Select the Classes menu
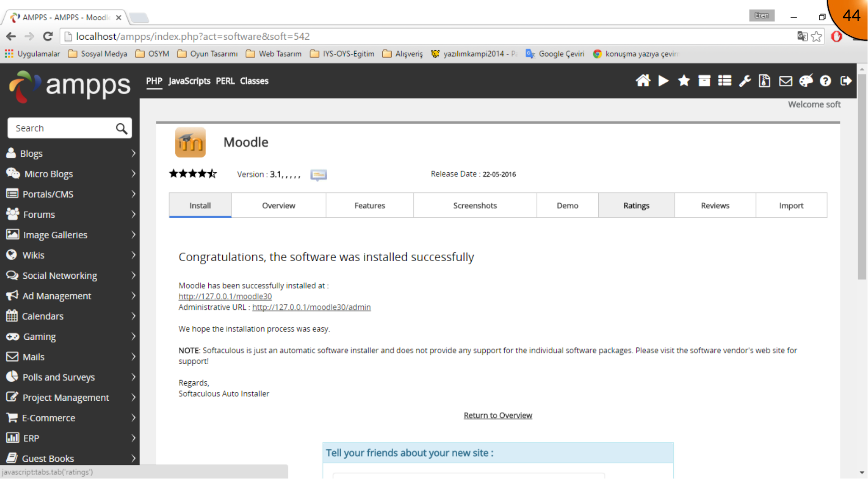This screenshot has width=868, height=488. click(x=254, y=81)
